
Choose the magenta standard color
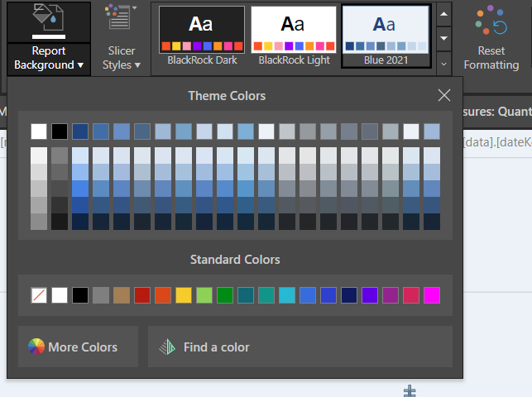click(x=432, y=295)
